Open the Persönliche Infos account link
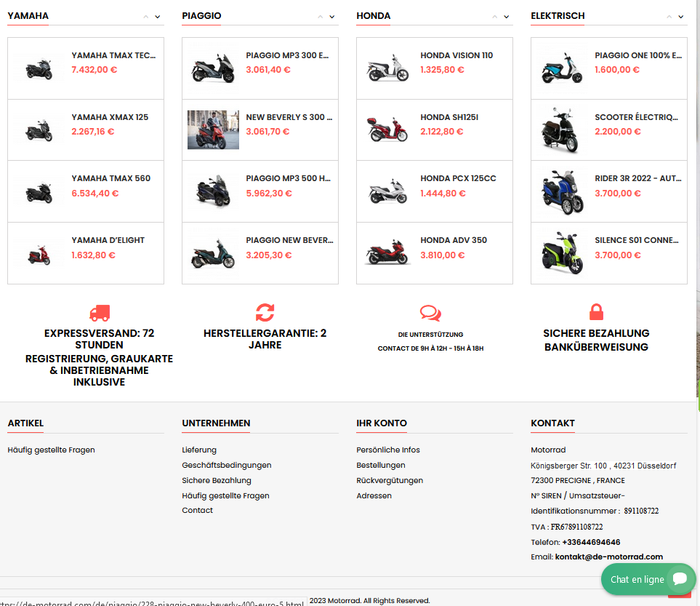Screen dimensions: 700x606 tap(388, 450)
